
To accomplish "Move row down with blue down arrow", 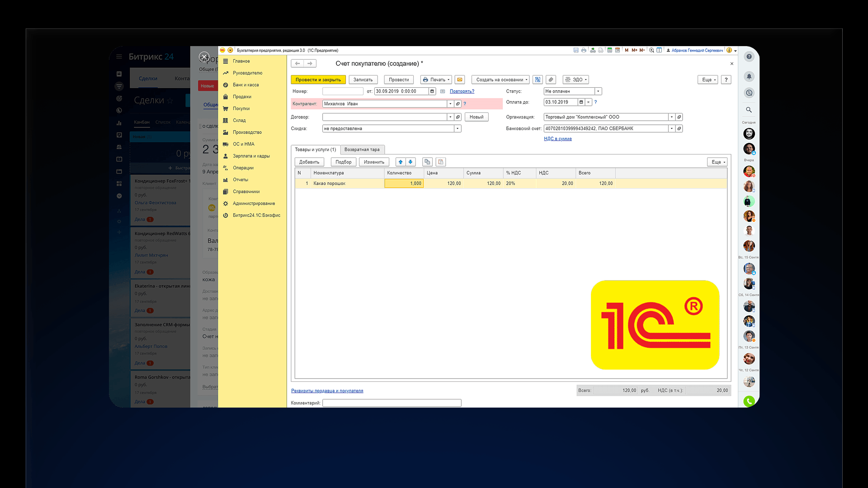I will point(410,162).
